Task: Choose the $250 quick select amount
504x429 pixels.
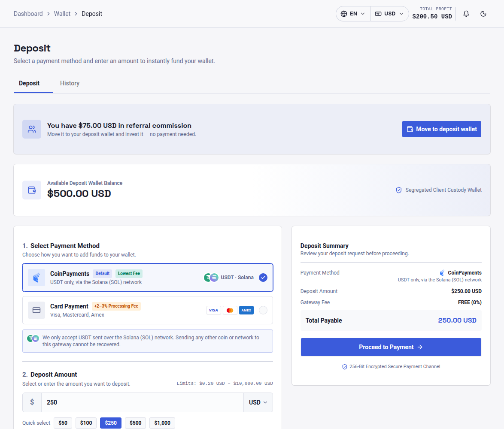Action: tap(111, 423)
